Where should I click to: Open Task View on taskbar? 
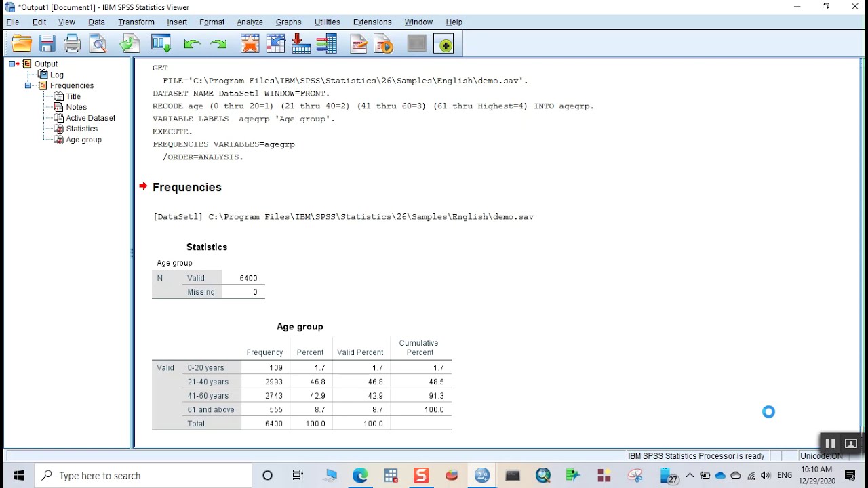(x=298, y=476)
